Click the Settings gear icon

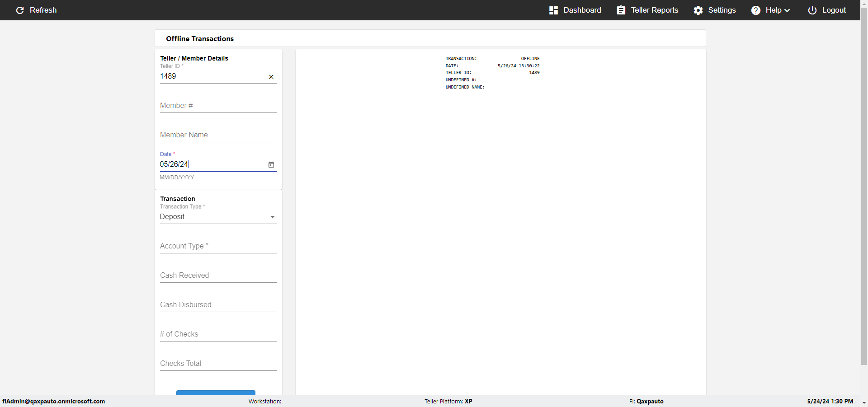(698, 10)
